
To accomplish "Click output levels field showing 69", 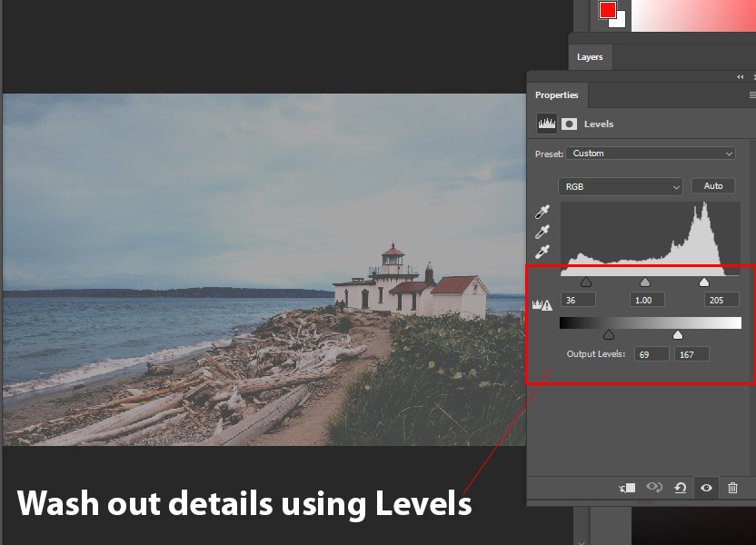I will [x=652, y=354].
